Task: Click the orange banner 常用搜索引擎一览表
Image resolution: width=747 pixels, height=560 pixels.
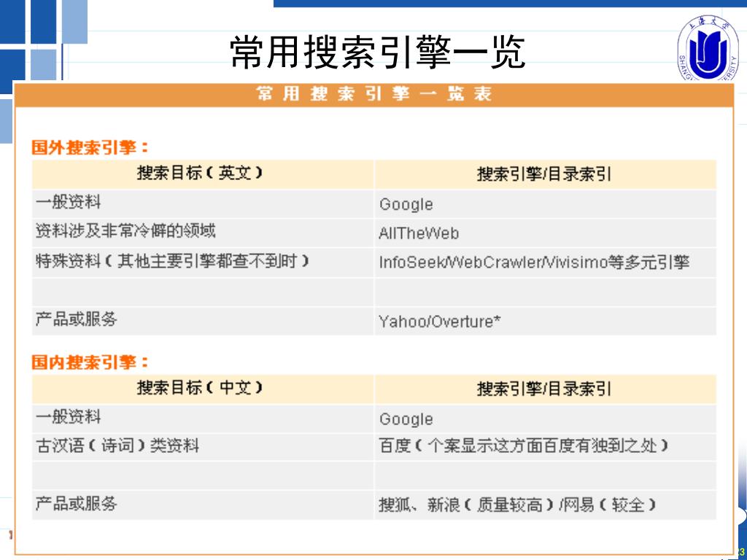Action: [374, 94]
